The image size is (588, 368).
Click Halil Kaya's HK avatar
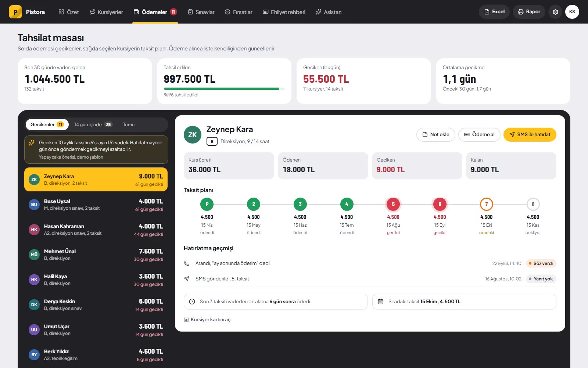pos(34,280)
